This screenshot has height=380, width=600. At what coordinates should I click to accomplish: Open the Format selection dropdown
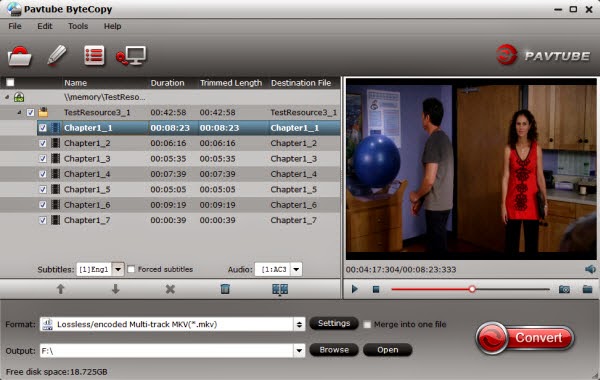(299, 325)
